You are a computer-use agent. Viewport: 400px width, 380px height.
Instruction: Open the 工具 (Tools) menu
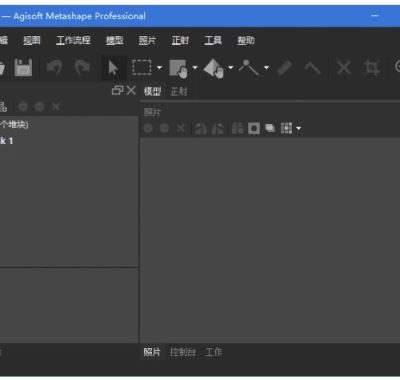pos(213,41)
